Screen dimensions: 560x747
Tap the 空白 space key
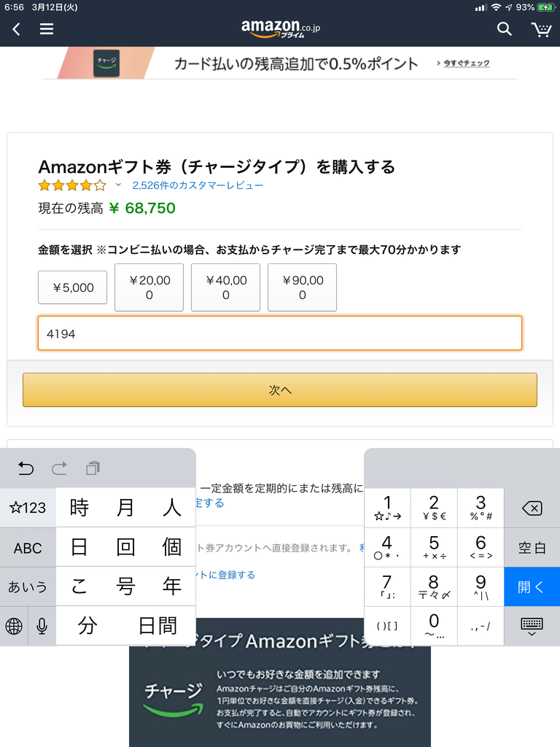pos(532,548)
